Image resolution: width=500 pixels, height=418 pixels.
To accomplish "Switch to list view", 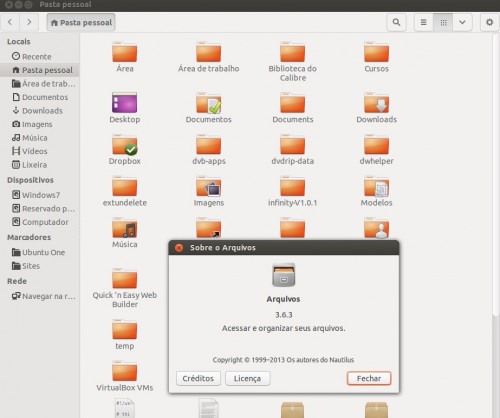I will (x=424, y=22).
